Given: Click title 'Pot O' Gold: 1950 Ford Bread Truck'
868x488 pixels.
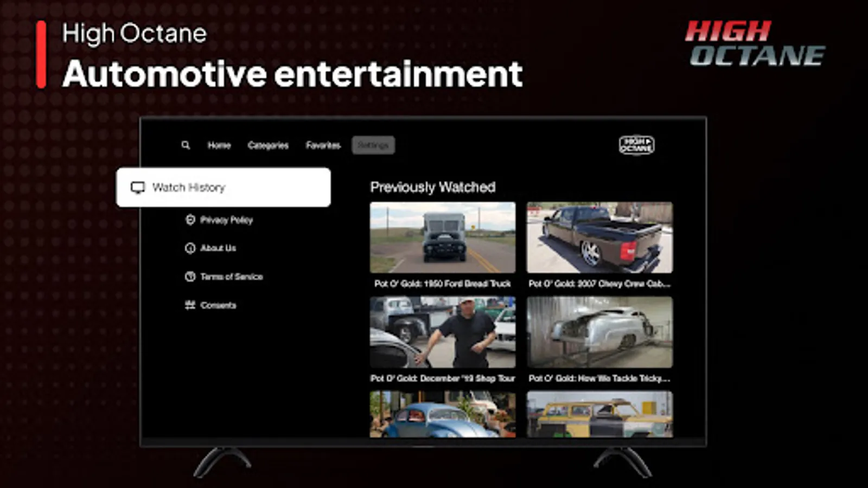Looking at the screenshot, I should [443, 284].
